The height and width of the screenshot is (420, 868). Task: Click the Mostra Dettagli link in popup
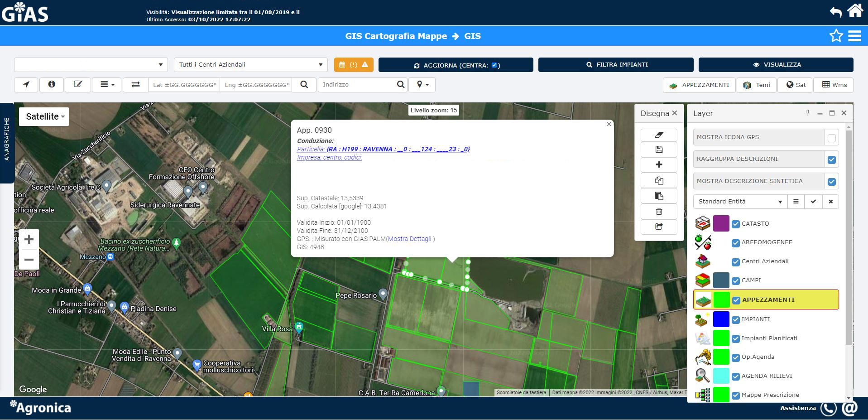coord(409,239)
